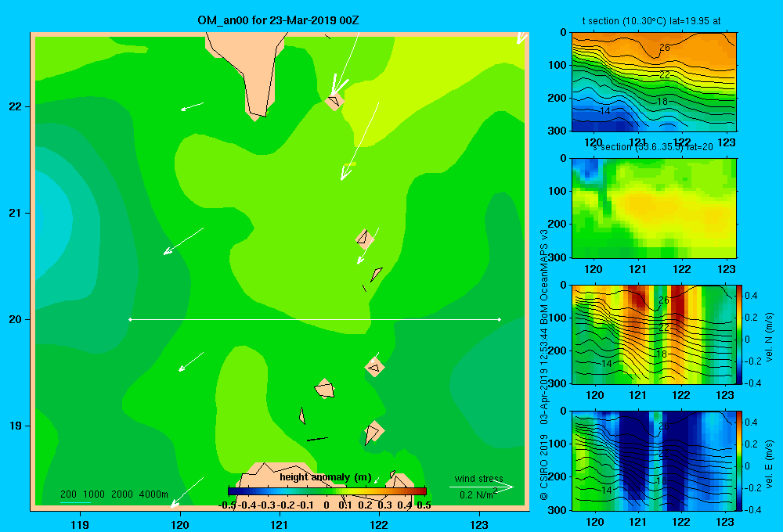Click latitude label 20 on main map
This screenshot has width=783, height=532.
[15, 319]
